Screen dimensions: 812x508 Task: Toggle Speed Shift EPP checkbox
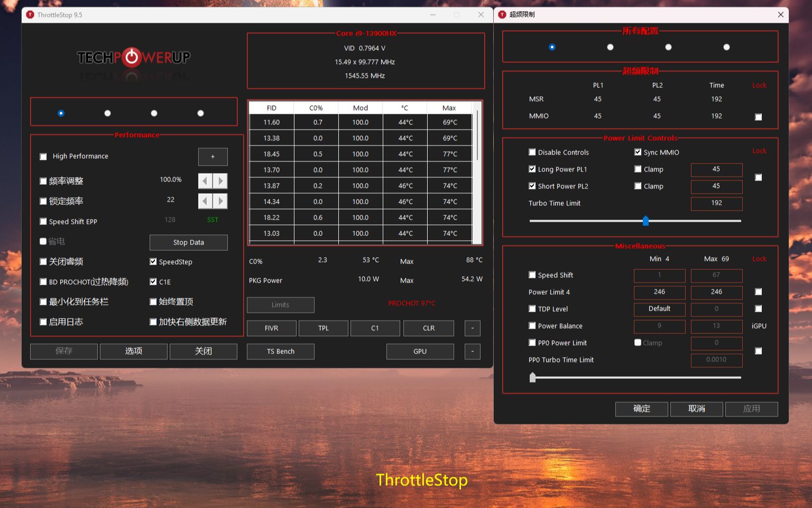43,222
